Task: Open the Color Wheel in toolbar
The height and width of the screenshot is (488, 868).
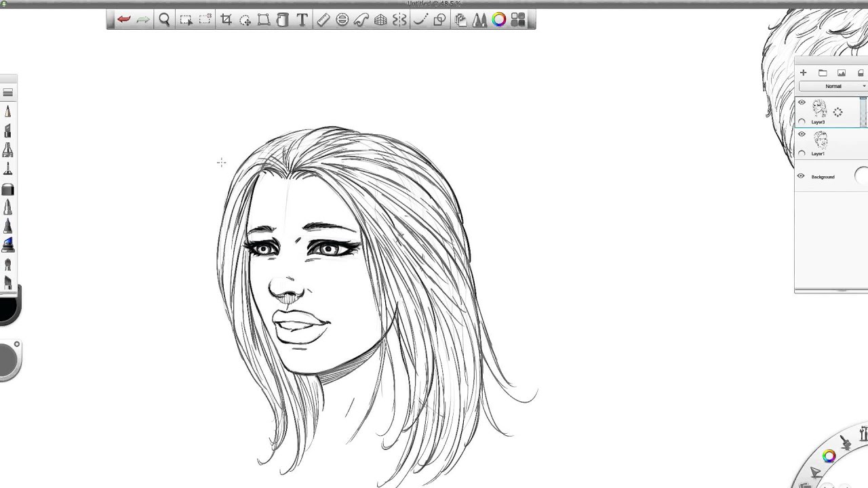Action: pos(499,20)
